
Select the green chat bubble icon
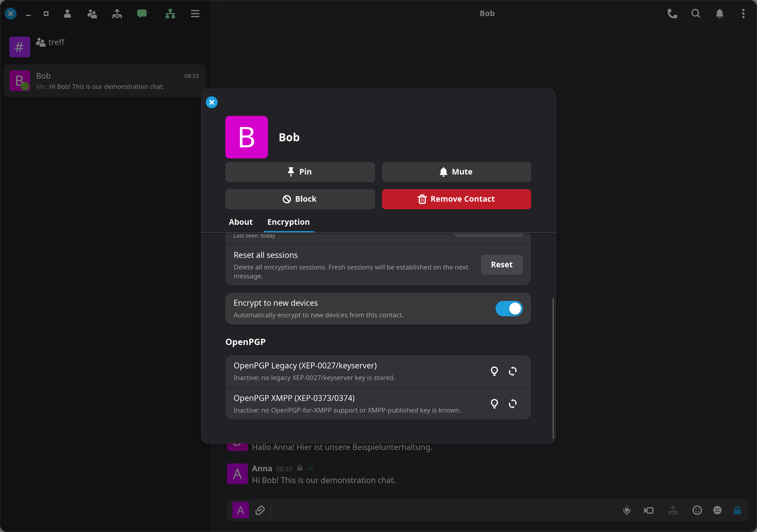142,14
